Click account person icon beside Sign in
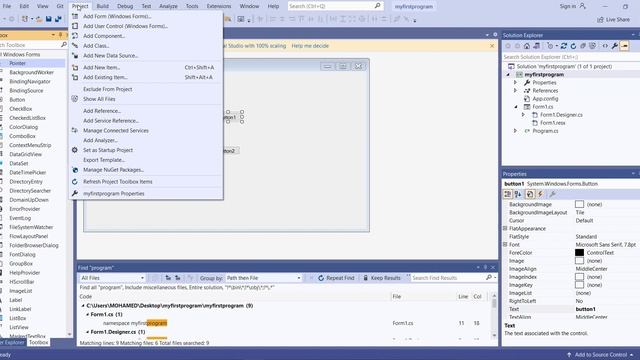 [x=582, y=6]
